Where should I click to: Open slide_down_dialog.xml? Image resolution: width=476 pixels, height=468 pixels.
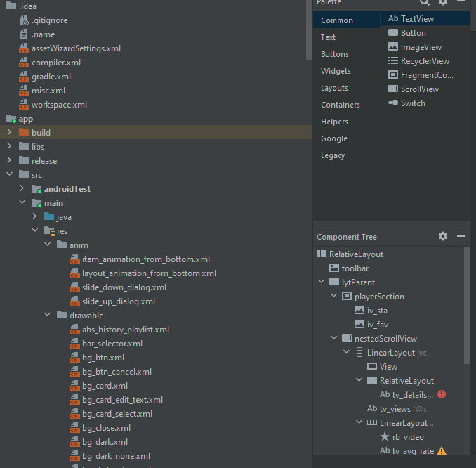(x=118, y=287)
